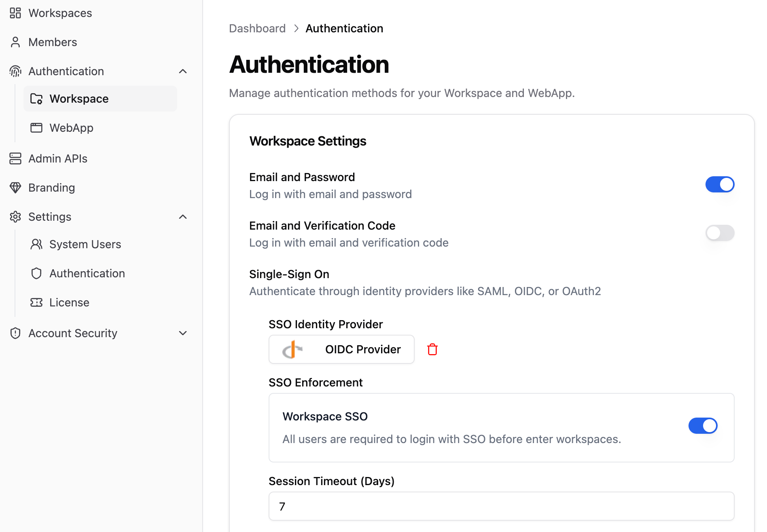
Task: Click the Workspace Settings heading
Action: click(308, 141)
